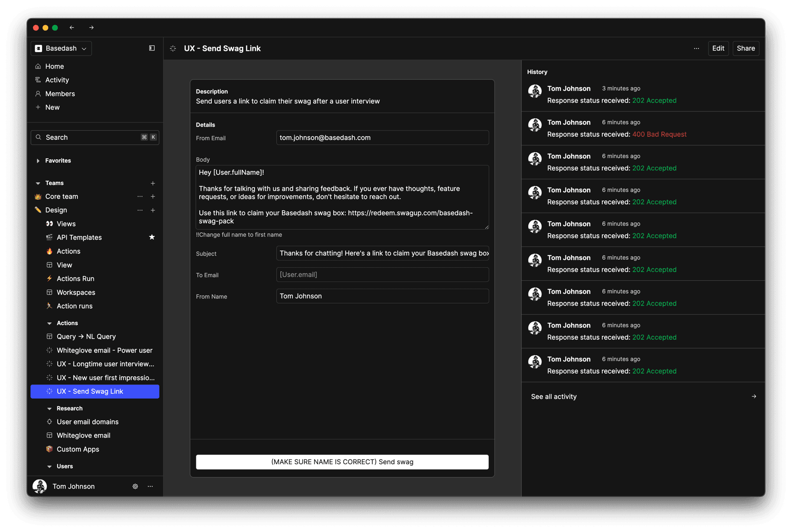This screenshot has width=792, height=532.
Task: Open the page more options ellipsis
Action: pos(697,49)
